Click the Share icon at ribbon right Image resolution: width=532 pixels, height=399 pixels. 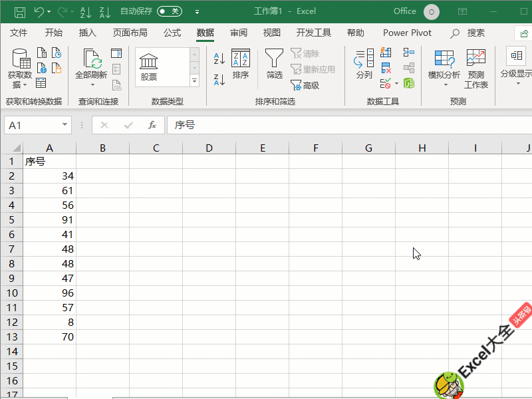(524, 34)
